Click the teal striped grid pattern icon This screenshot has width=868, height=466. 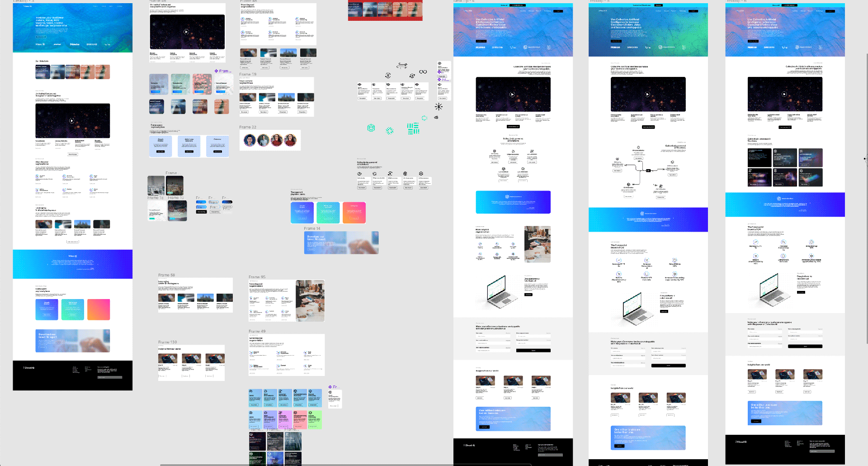pyautogui.click(x=413, y=128)
